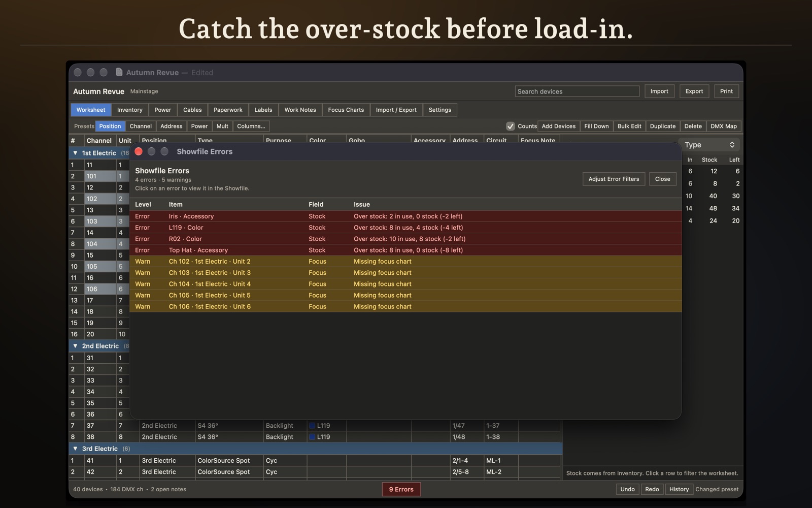Open the Work Notes tab
Image resolution: width=812 pixels, height=508 pixels.
[x=300, y=110]
